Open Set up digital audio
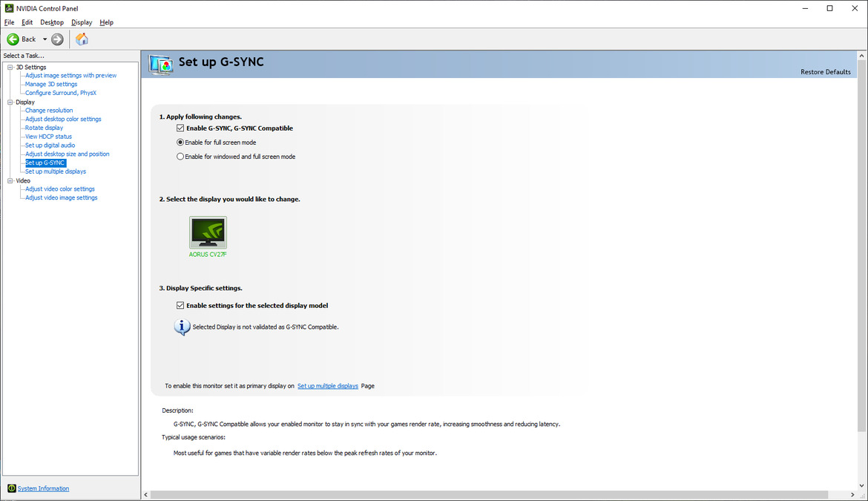 click(x=50, y=145)
